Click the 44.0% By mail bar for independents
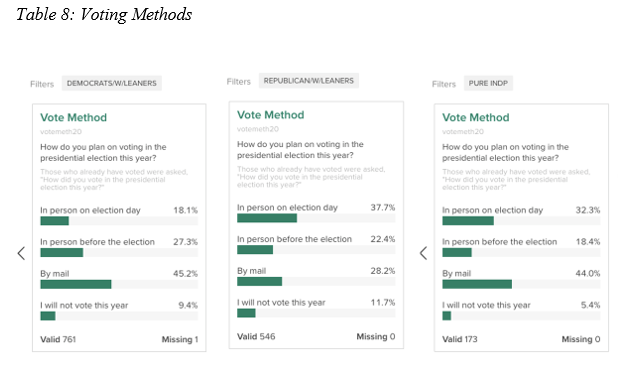Viewport: 627px width, 369px height. click(x=521, y=284)
